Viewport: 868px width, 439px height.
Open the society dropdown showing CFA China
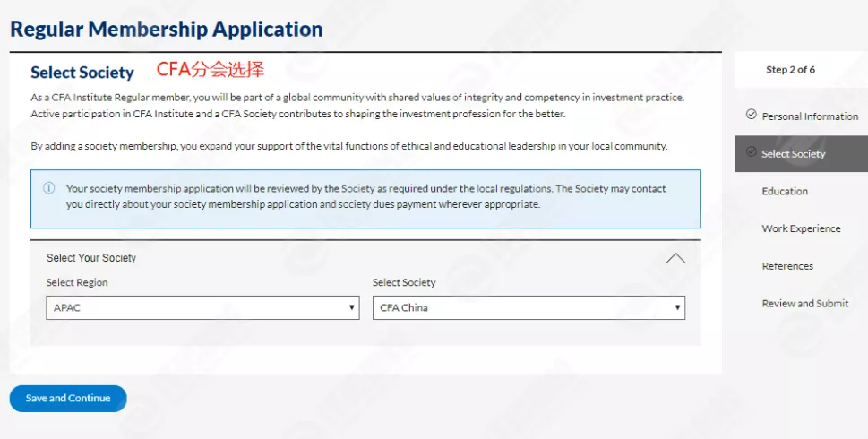529,308
